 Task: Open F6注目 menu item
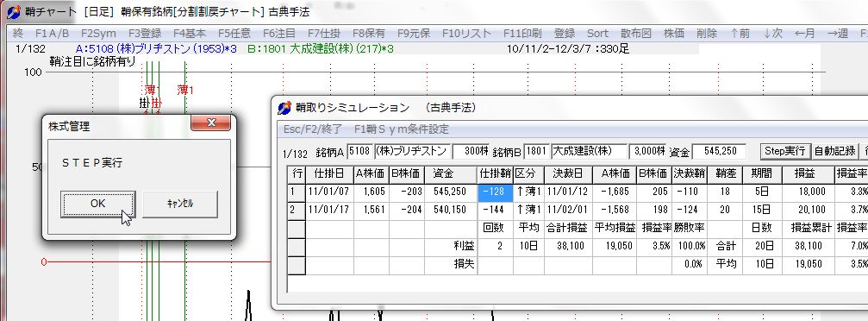click(279, 34)
